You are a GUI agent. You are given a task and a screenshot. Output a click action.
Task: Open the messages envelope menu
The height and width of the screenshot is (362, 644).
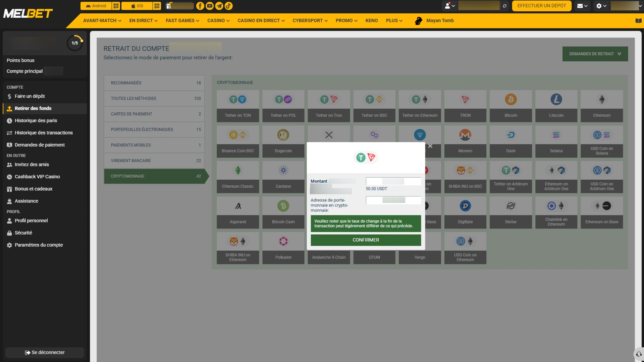(582, 6)
